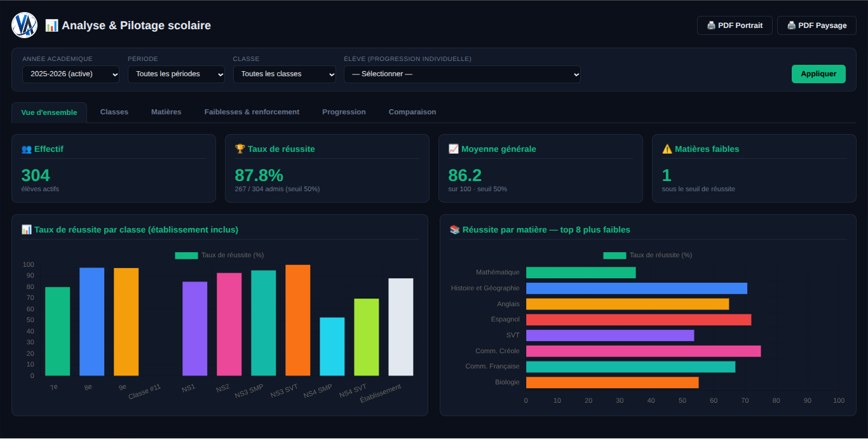Click the orange NS3 SVT bar
The width and height of the screenshot is (868, 439).
297,320
